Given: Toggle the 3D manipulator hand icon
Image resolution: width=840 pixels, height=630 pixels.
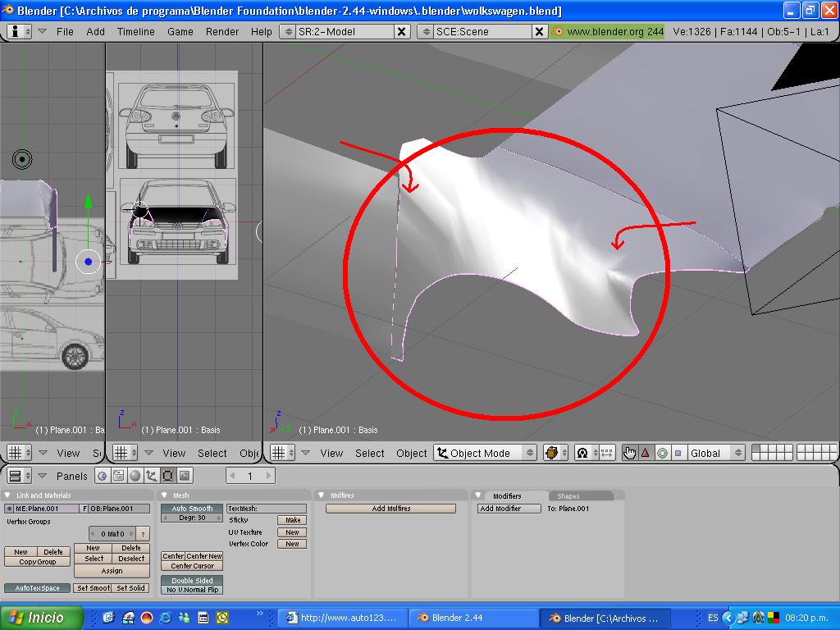Looking at the screenshot, I should (x=629, y=453).
